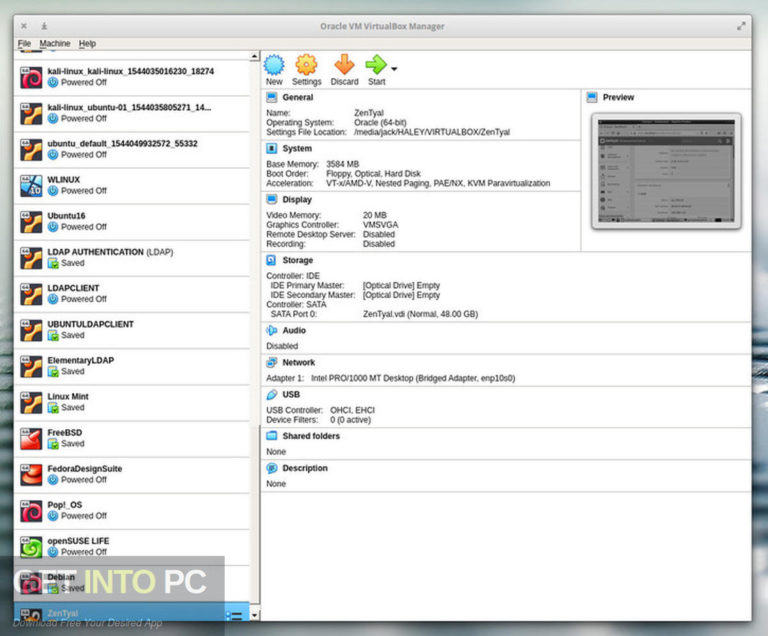Open ZenTyal machine tools list button
This screenshot has height=636, width=768.
click(235, 616)
